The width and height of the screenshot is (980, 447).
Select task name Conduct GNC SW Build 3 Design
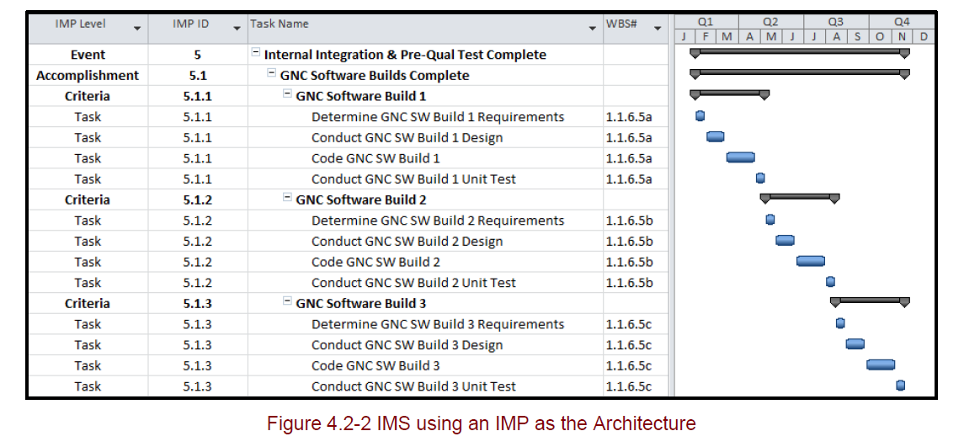click(x=407, y=344)
